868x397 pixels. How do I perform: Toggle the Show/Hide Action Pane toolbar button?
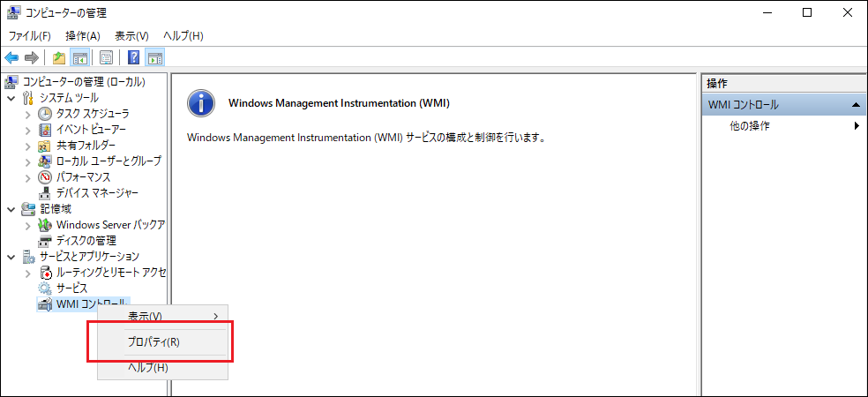point(154,58)
